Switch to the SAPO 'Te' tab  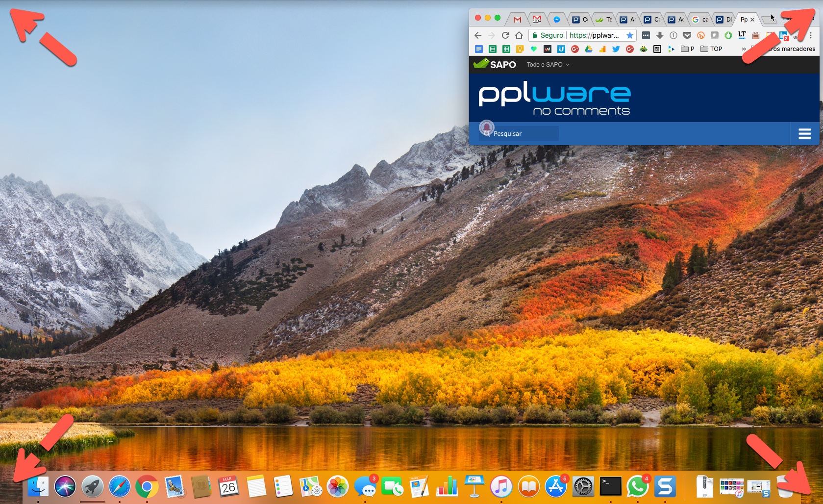click(x=604, y=20)
